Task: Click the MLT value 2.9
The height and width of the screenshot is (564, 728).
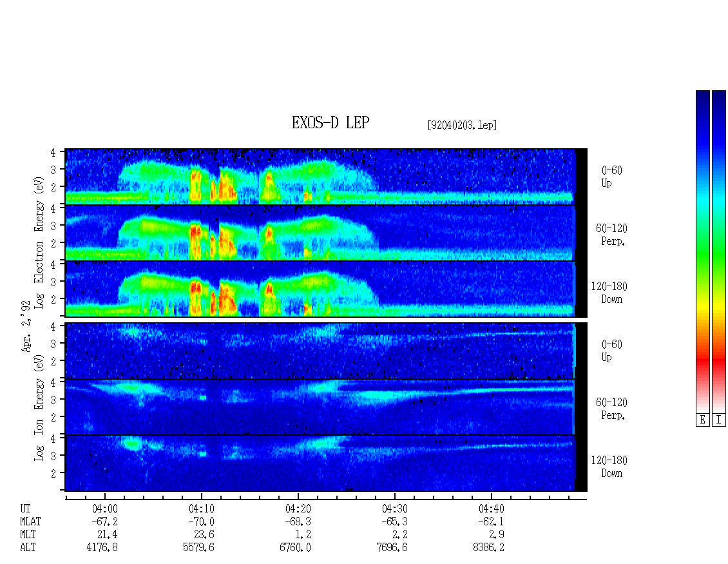Action: point(496,535)
